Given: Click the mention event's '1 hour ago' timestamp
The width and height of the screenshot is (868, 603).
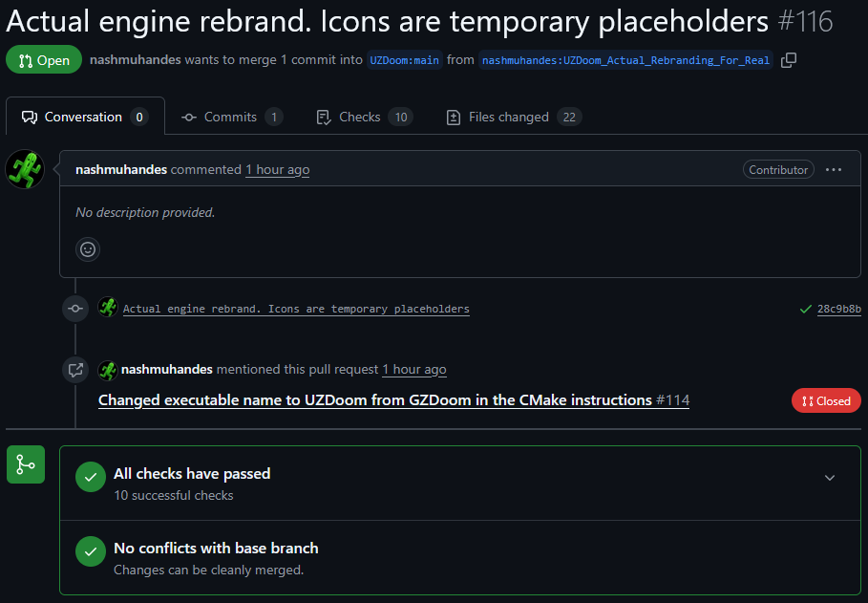Looking at the screenshot, I should coord(414,369).
